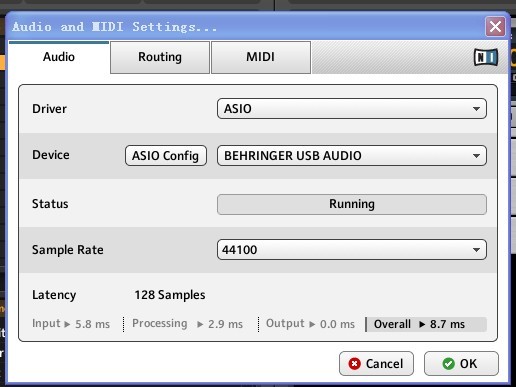Image resolution: width=516 pixels, height=387 pixels.
Task: Expand the Device dropdown arrow
Action: tap(476, 156)
